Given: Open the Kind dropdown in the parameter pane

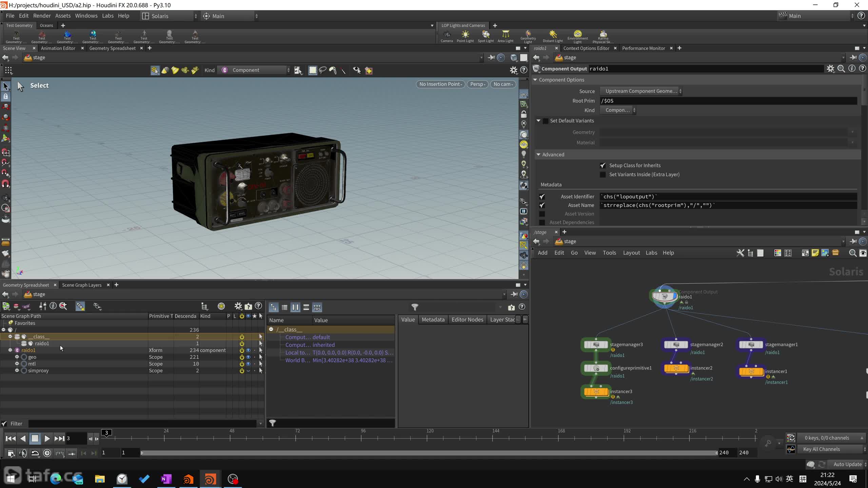Looking at the screenshot, I should (x=618, y=110).
